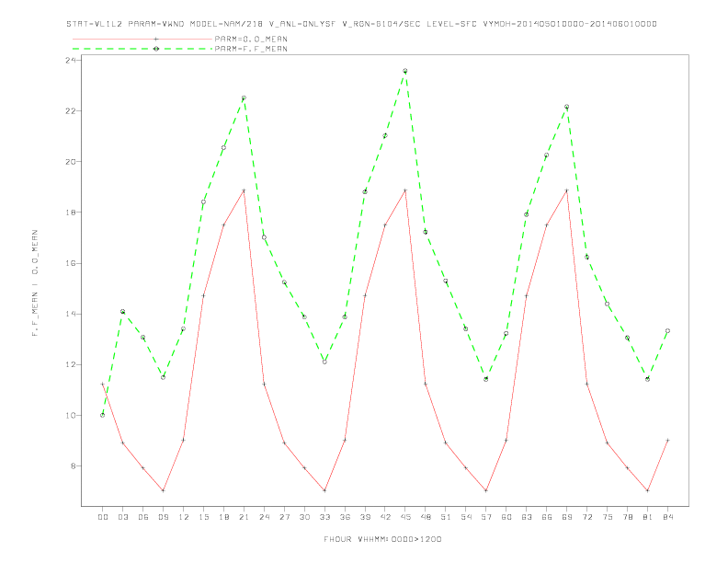This screenshot has width=728, height=563.
Task: Click x-axis tick label 30
Action: 304,517
